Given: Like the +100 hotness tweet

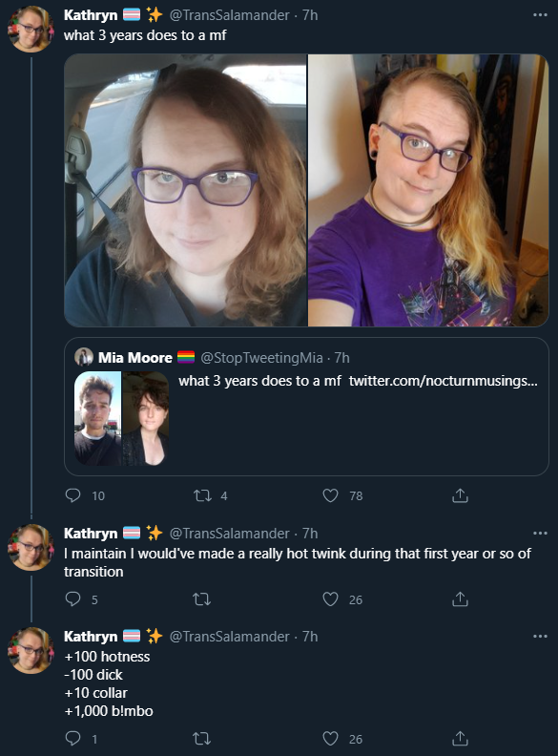Looking at the screenshot, I should [330, 739].
